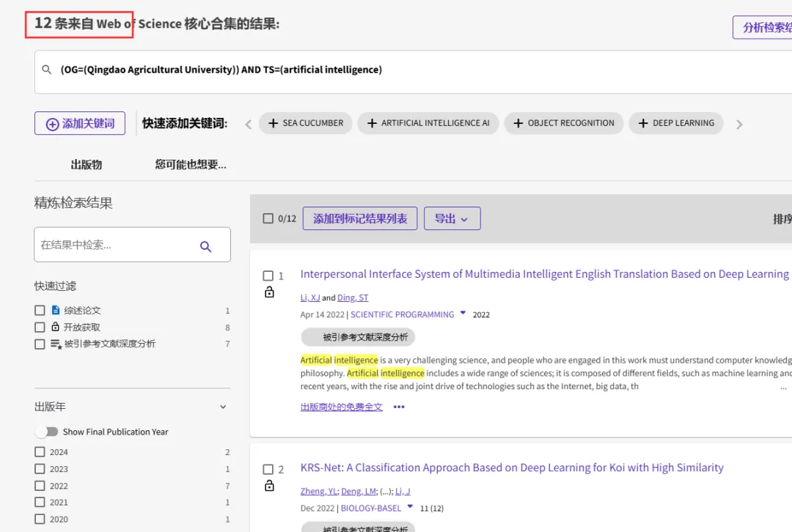This screenshot has height=532, width=792.
Task: Click the search-within-results magnifier icon
Action: [205, 246]
